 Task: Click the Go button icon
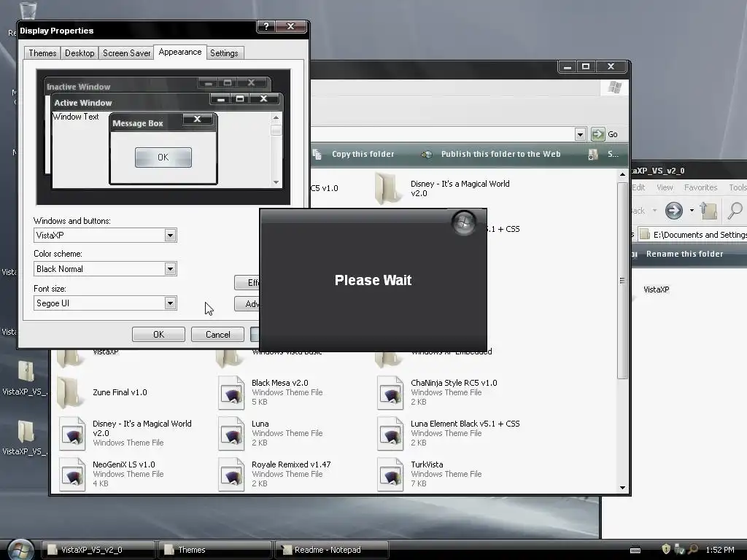pos(597,134)
